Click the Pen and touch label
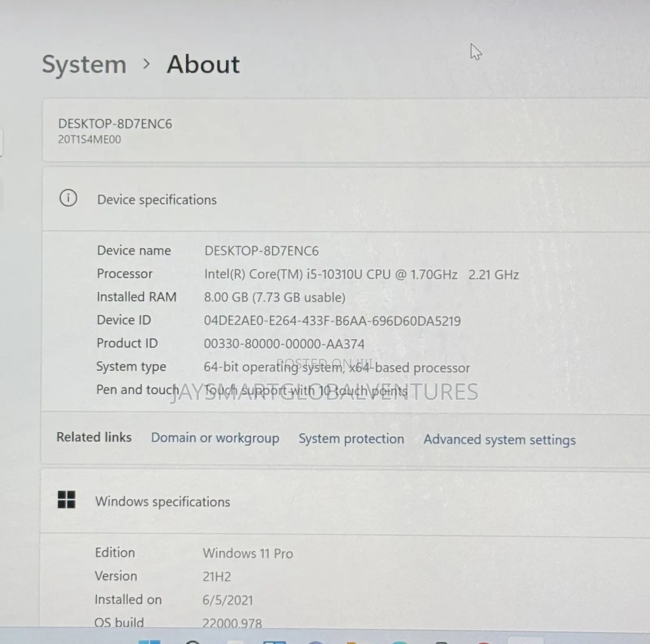 [x=138, y=390]
